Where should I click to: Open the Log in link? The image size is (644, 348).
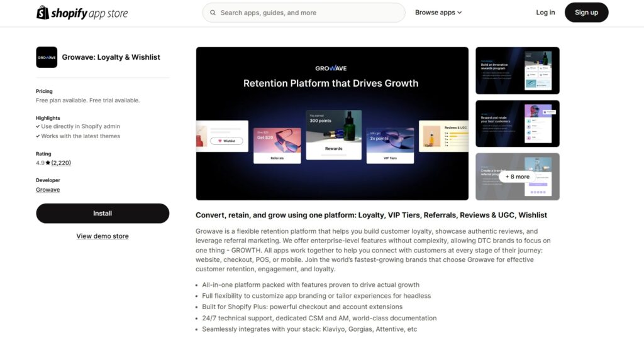pos(545,13)
